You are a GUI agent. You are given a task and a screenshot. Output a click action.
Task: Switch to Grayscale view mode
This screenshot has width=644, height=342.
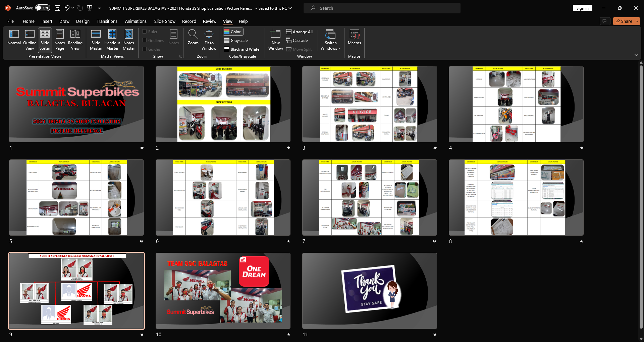236,40
